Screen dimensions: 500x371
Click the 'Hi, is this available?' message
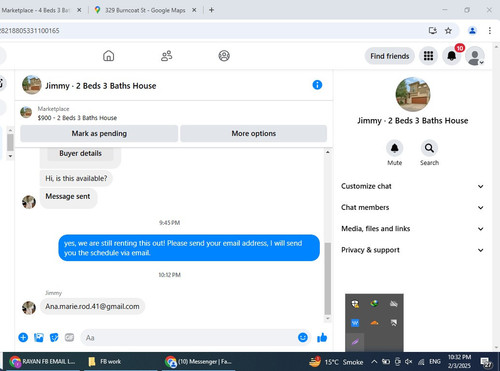click(76, 178)
